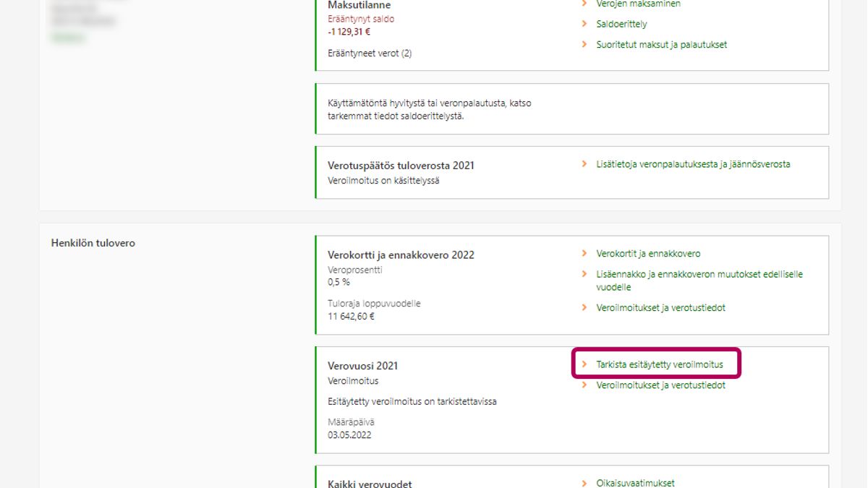Go to Verokortit ja ennakkovero

pos(648,254)
